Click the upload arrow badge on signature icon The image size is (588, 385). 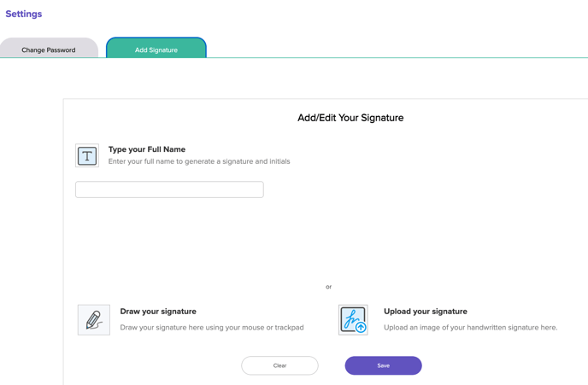361,327
